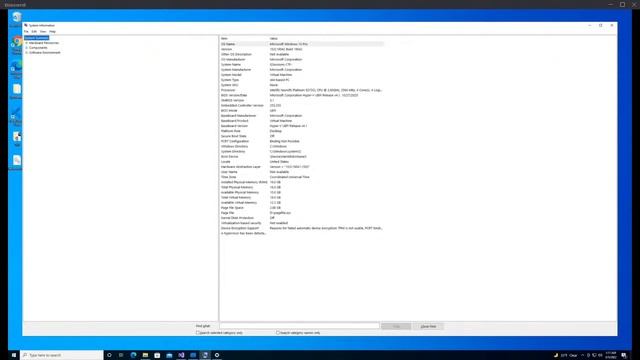Show hidden system tray icons
Viewport: 640px width, 360px height.
582,355
